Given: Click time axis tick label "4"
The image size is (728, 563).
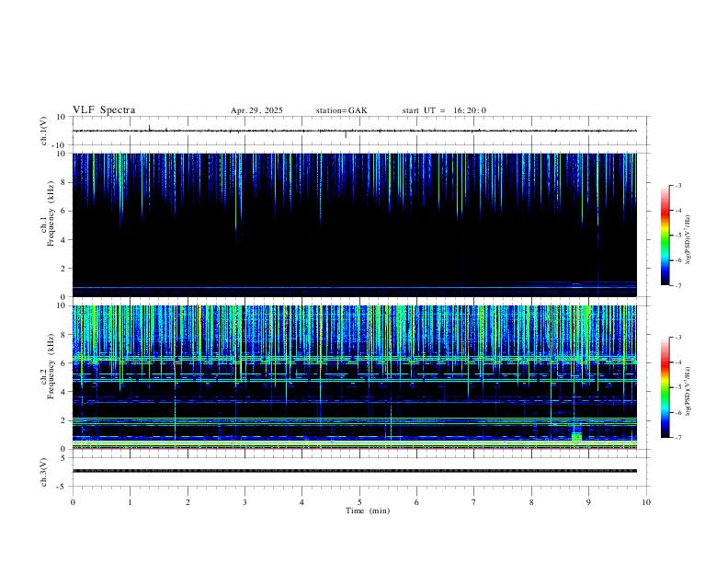Looking at the screenshot, I should pyautogui.click(x=302, y=502).
